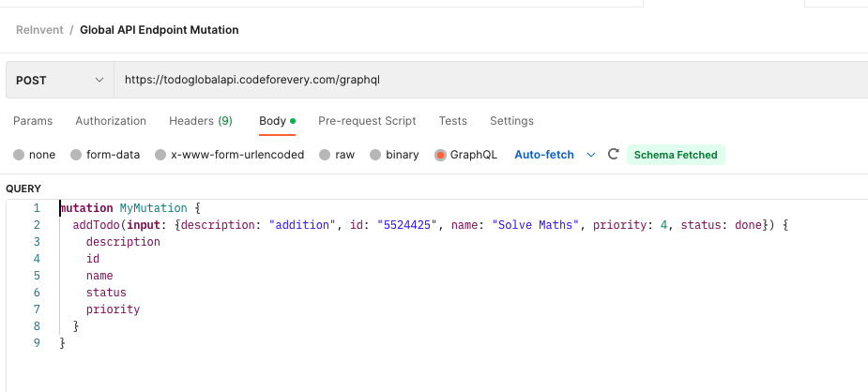This screenshot has width=868, height=392.
Task: Select the none body option
Action: pyautogui.click(x=19, y=156)
